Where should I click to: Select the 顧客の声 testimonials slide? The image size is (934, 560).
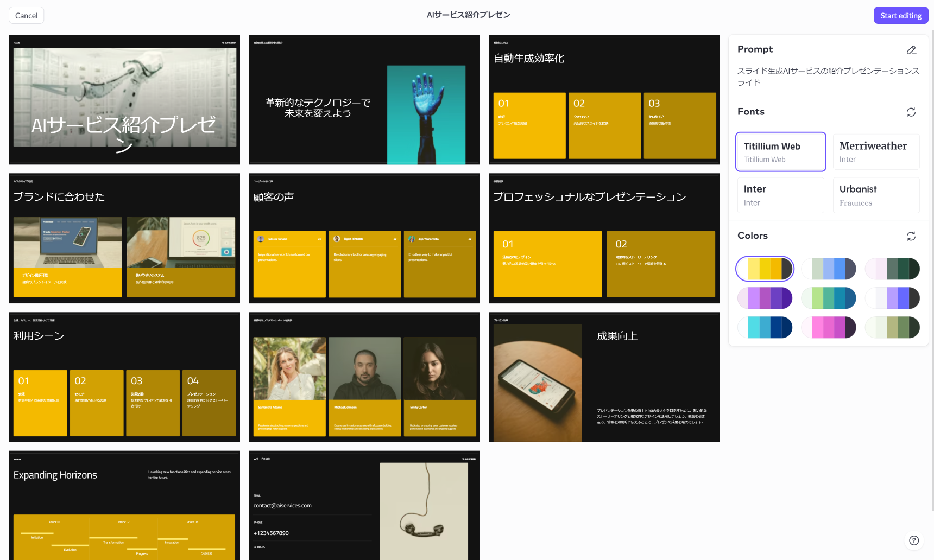click(364, 238)
